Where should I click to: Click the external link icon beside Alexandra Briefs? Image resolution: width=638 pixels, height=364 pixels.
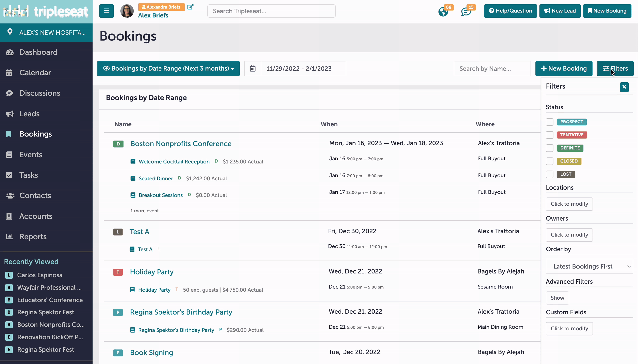(190, 7)
